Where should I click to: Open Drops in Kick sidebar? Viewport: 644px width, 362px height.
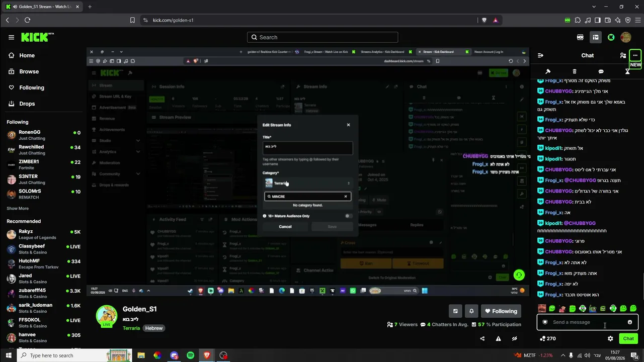[21, 104]
